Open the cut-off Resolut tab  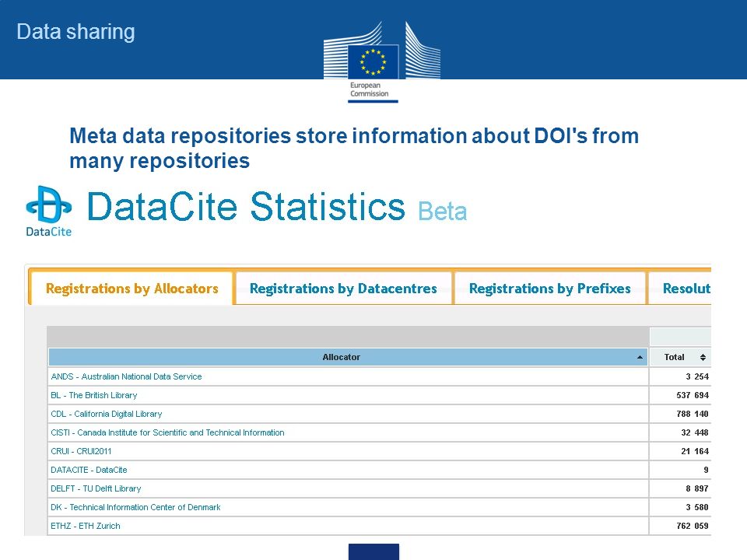click(680, 289)
